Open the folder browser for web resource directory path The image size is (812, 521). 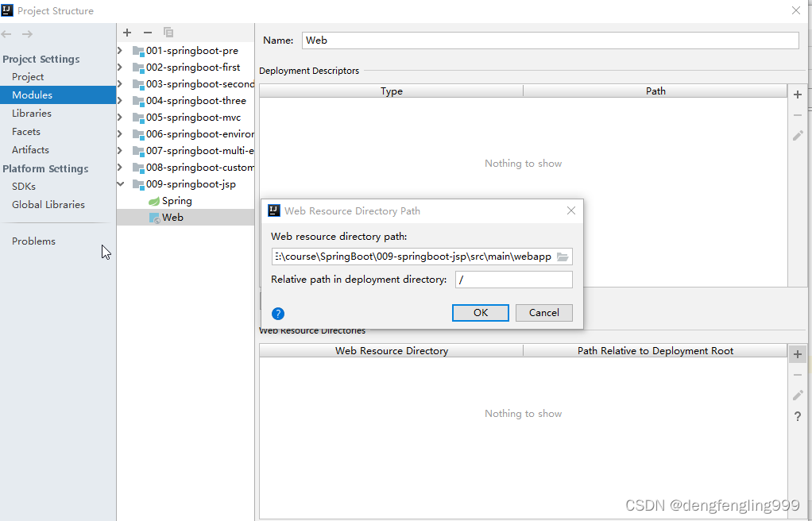click(x=563, y=257)
